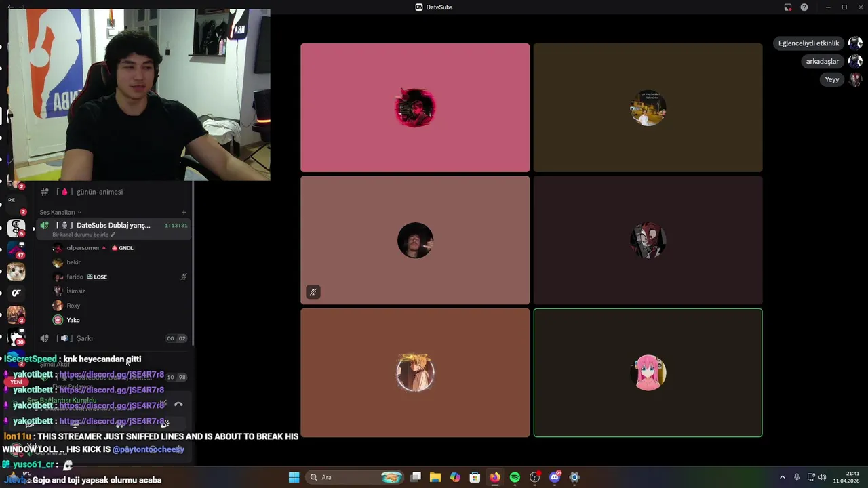The image size is (868, 488).
Task: Open the discord.gg link after 'knk heyecandan gitti'
Action: pyautogui.click(x=111, y=375)
